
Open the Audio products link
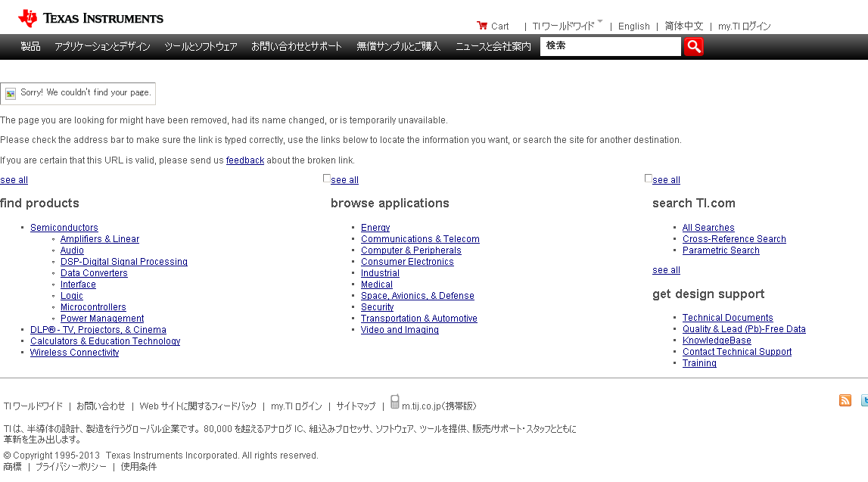coord(72,250)
